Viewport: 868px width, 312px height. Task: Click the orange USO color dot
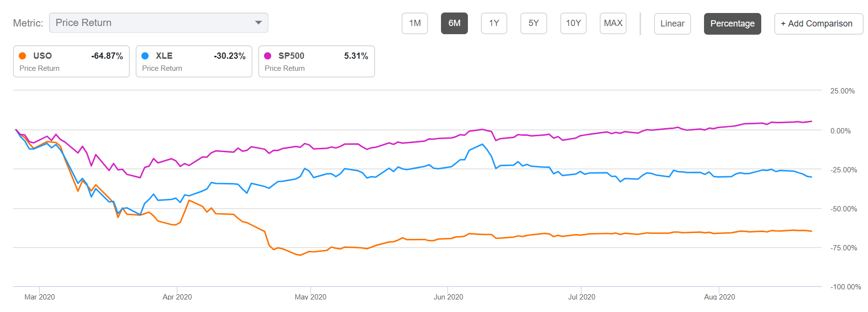pyautogui.click(x=22, y=56)
